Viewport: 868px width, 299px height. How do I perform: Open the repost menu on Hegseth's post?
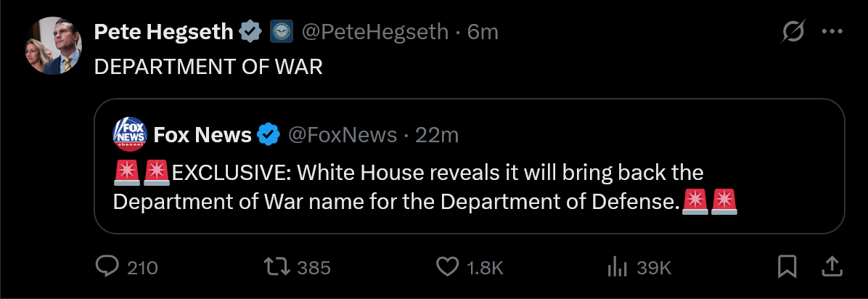(276, 267)
